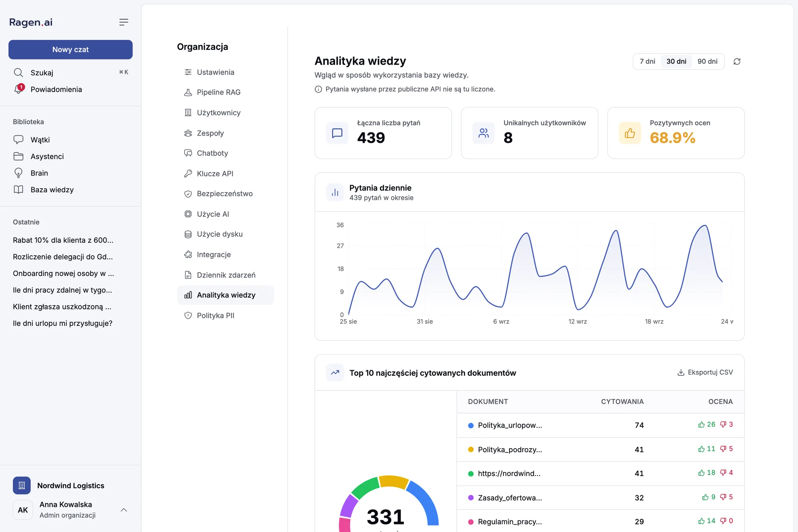Open the Użytkownicy section
Viewport: 798px width, 532px height.
(x=225, y=112)
